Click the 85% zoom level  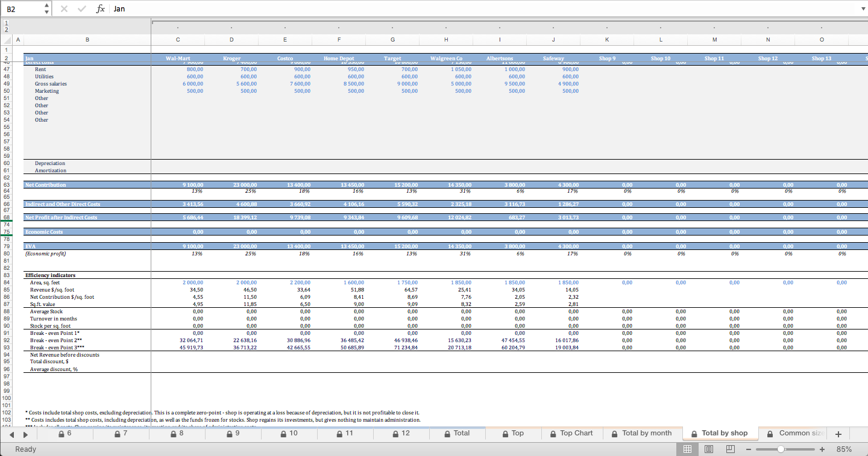(x=844, y=449)
